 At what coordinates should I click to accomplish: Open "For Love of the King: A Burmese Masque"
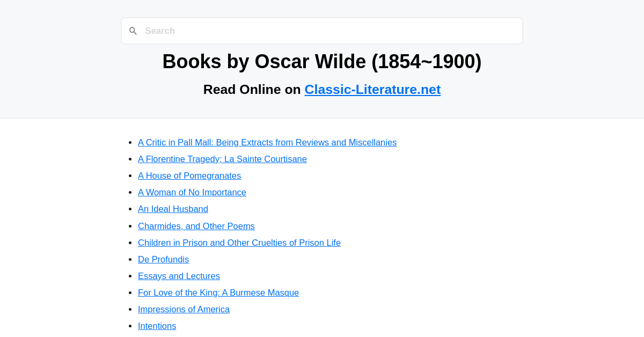(218, 292)
